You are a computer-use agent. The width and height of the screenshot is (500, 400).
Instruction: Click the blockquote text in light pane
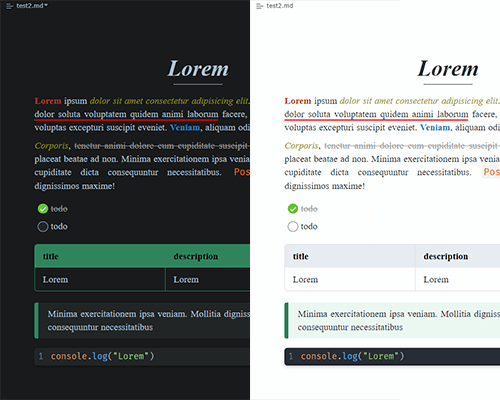point(399,320)
